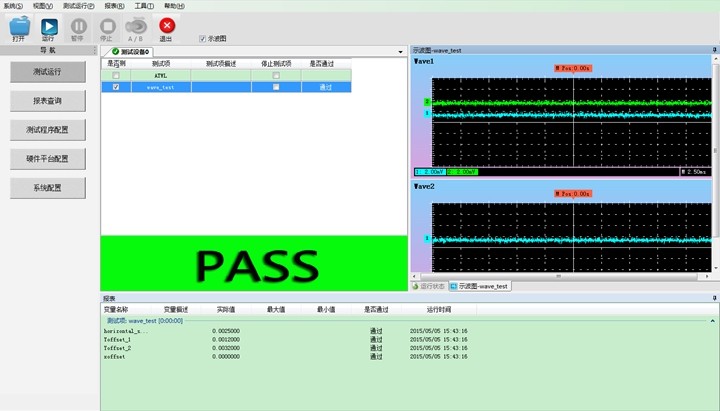Check the 是否测 checkbox for ATYL row

[117, 75]
